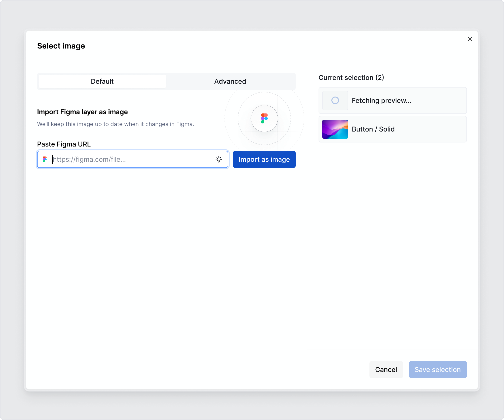504x420 pixels.
Task: Click the X icon to dismiss the dialog
Action: coord(470,39)
